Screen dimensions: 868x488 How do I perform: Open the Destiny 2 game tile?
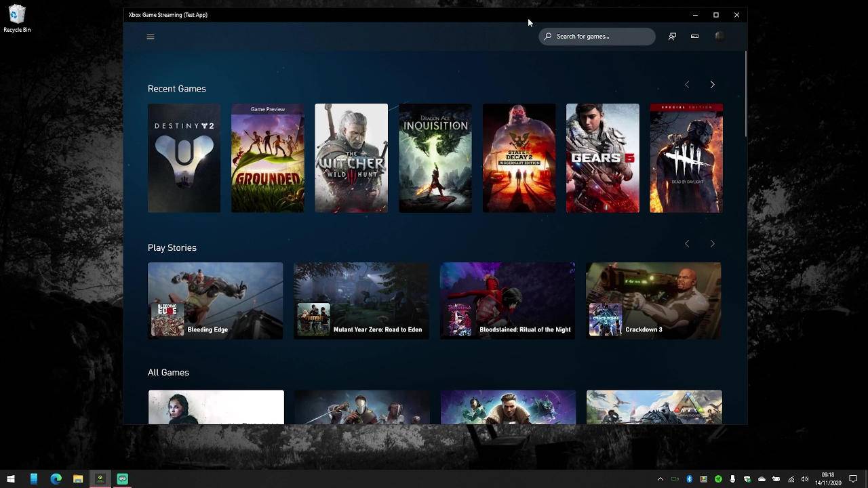[184, 158]
